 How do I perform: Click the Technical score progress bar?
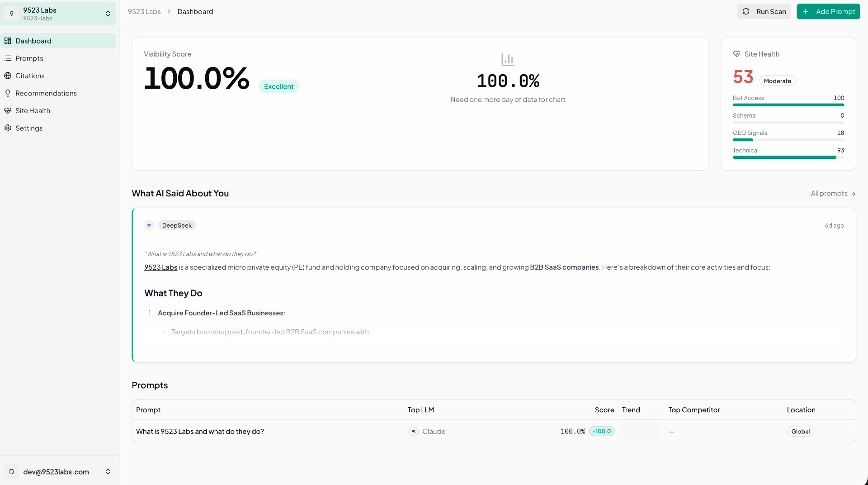[788, 157]
